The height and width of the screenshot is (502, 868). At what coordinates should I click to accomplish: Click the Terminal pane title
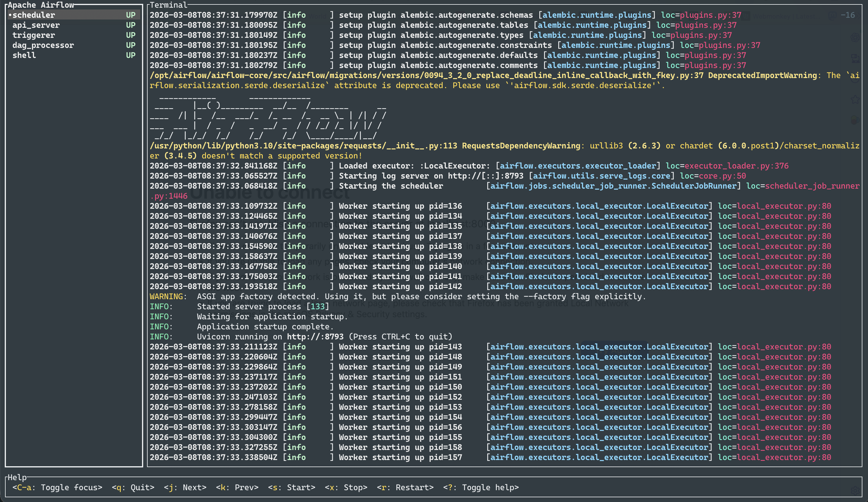tap(168, 5)
